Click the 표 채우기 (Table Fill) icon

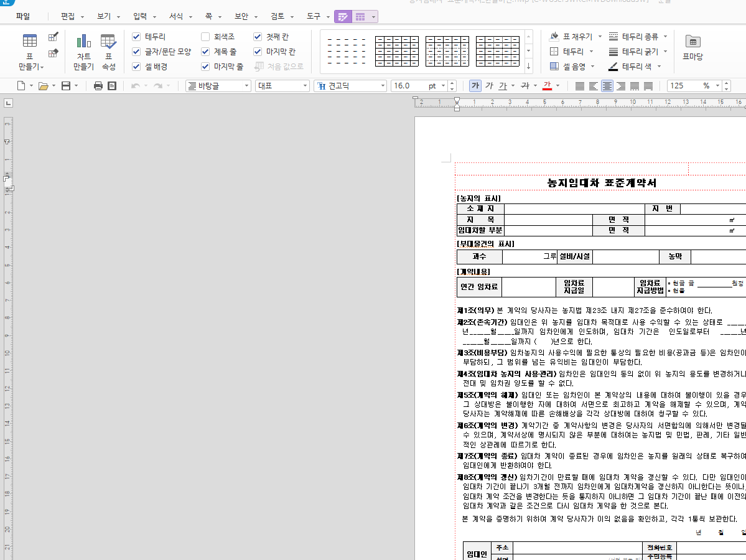tap(554, 37)
